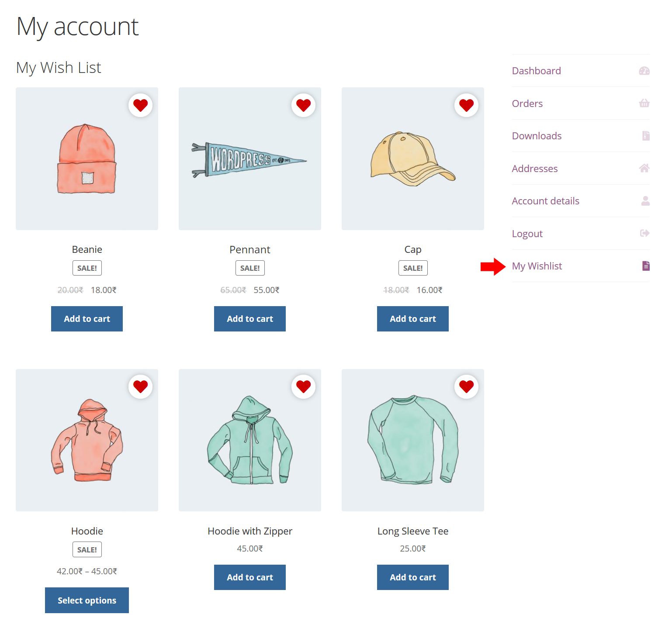The height and width of the screenshot is (628, 672).
Task: Open the Orders page from the sidebar
Action: 527,103
